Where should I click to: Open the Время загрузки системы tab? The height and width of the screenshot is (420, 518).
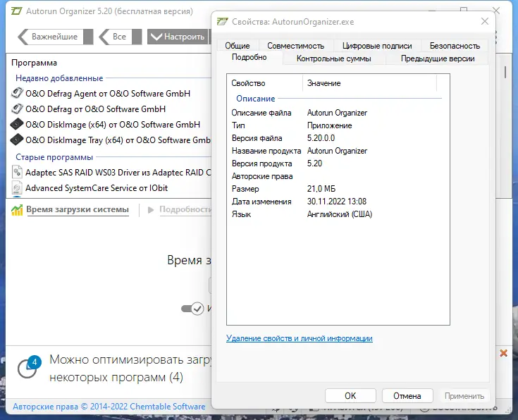78,209
